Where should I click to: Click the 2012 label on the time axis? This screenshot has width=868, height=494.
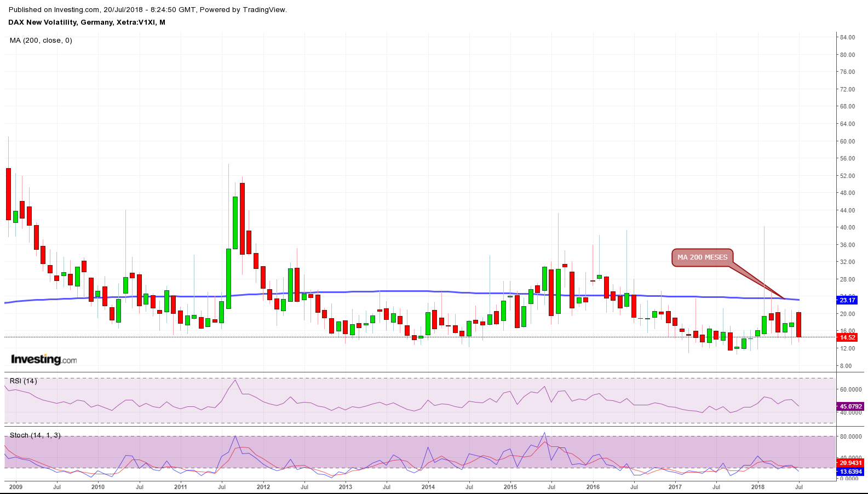(x=263, y=487)
